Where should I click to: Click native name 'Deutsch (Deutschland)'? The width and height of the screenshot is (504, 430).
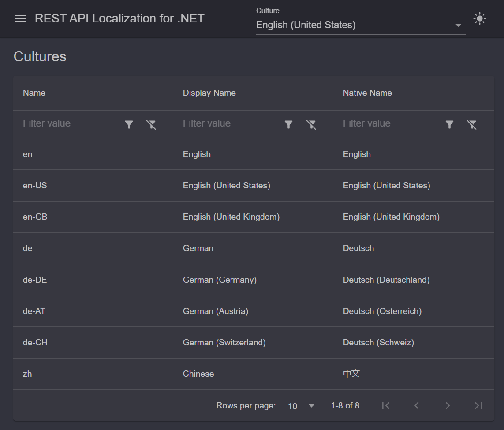pyautogui.click(x=386, y=280)
